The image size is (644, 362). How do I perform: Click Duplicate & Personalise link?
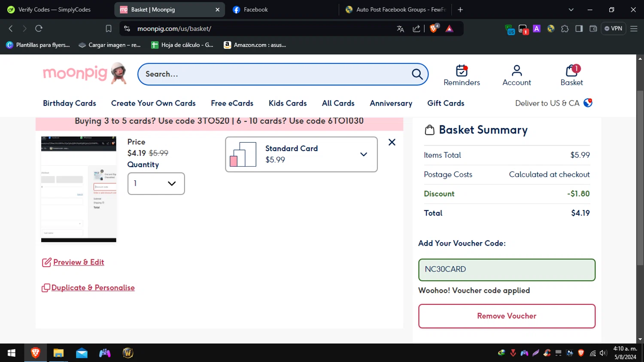(88, 288)
